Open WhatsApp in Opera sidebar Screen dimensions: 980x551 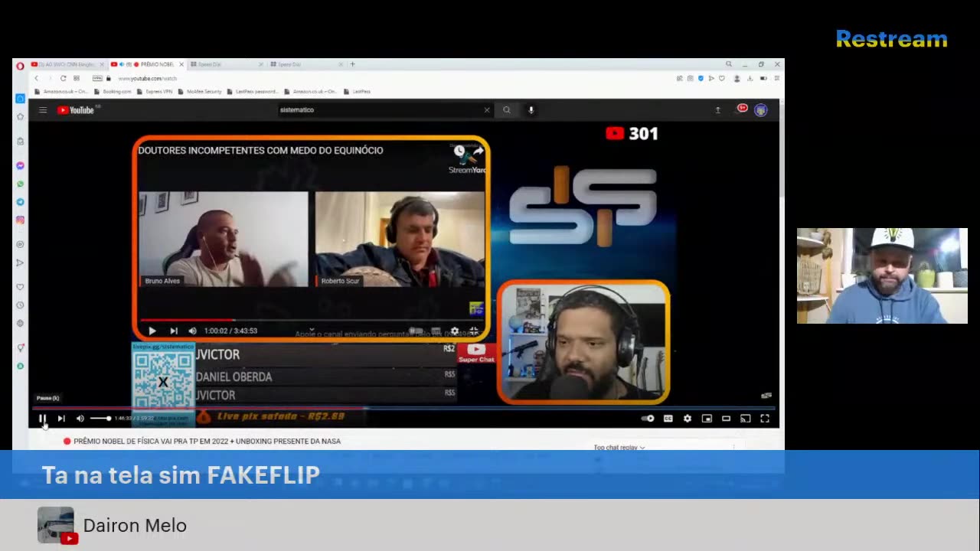point(20,184)
